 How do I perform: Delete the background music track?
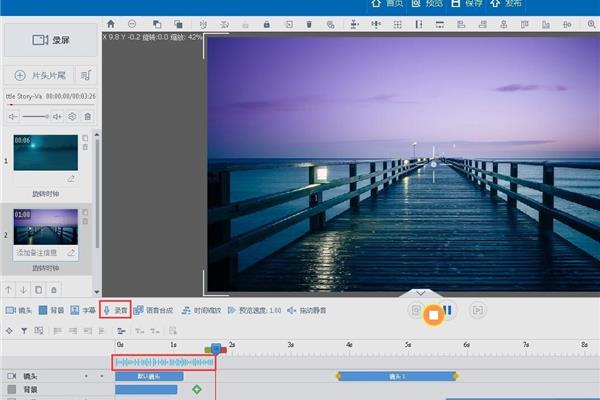(88, 117)
